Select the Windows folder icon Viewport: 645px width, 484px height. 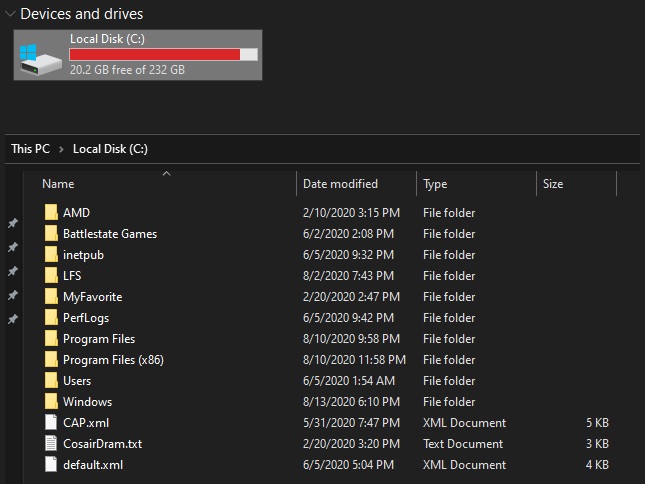51,402
